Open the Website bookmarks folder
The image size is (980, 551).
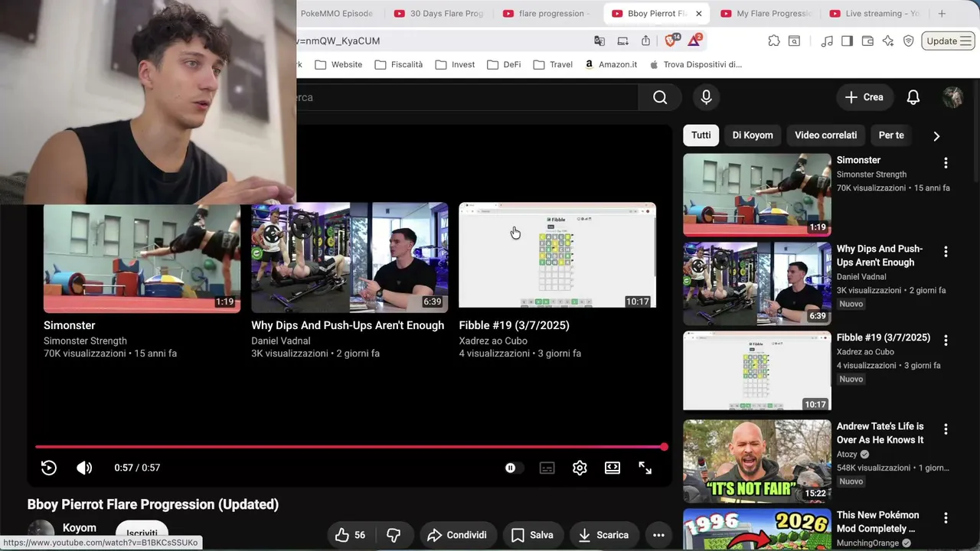click(338, 64)
